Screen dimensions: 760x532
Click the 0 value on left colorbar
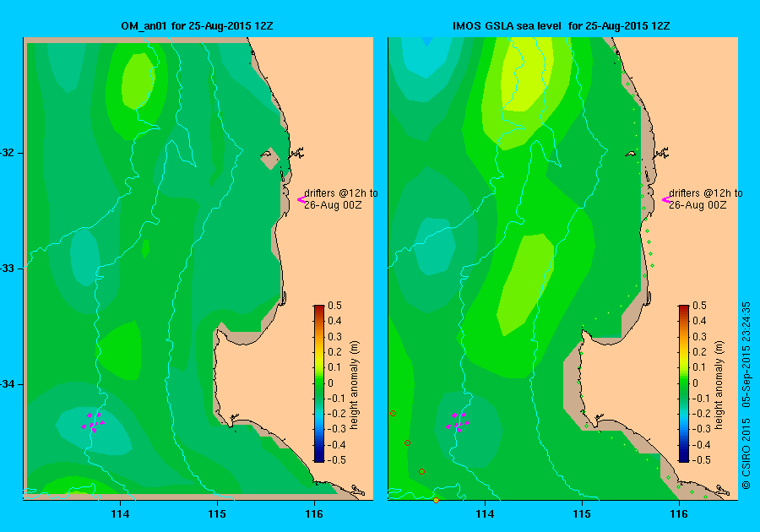[x=330, y=383]
